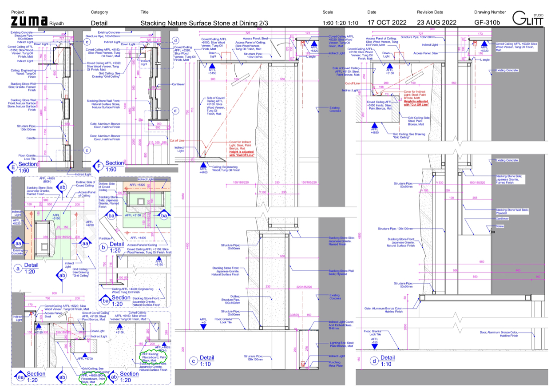
Task: Click the AFFL +-0 level triangle
Action: (x=203, y=327)
